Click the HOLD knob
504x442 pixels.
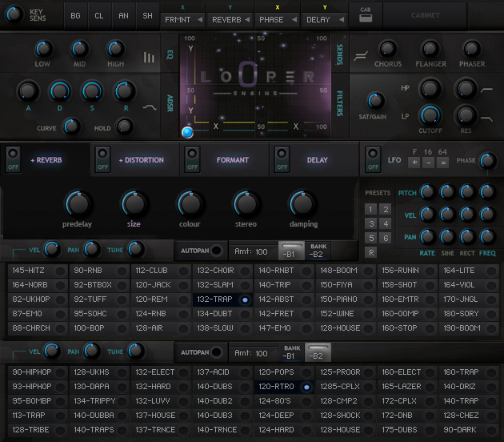(124, 126)
